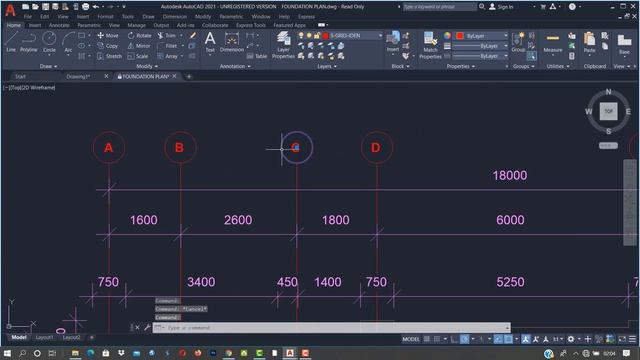This screenshot has width=640, height=360.
Task: Click the Plot printer icon
Action: (x=85, y=7)
